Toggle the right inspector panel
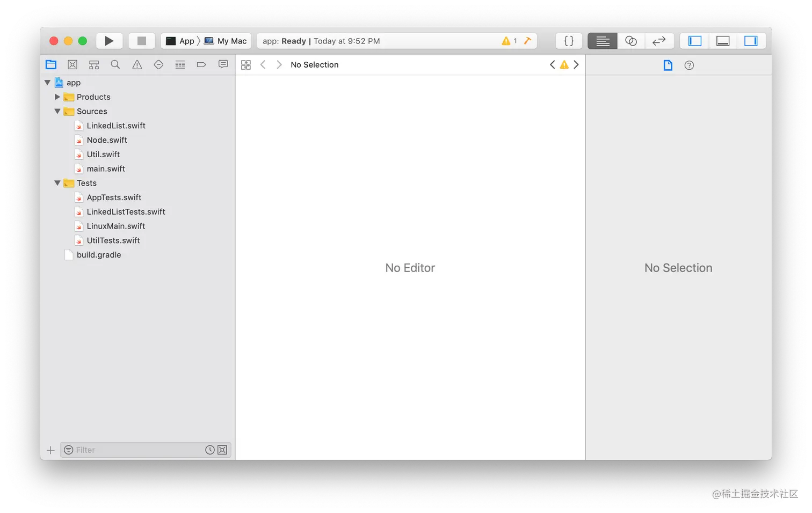The image size is (812, 513). (751, 41)
